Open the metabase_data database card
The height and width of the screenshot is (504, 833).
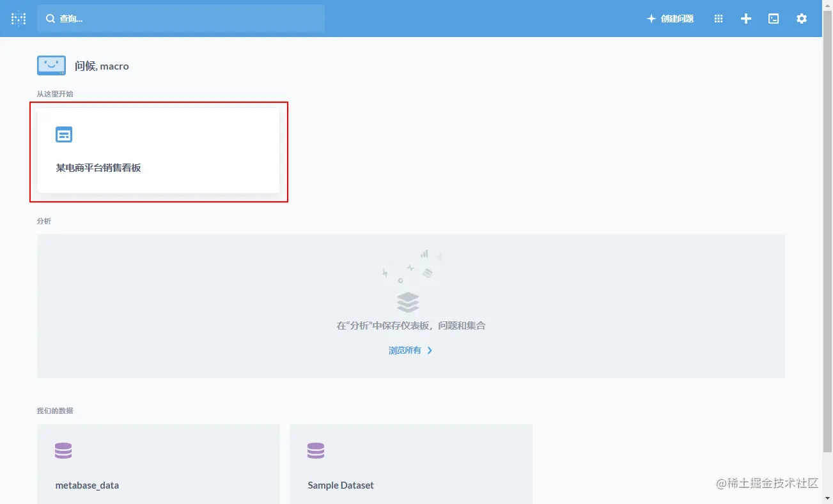pos(159,464)
